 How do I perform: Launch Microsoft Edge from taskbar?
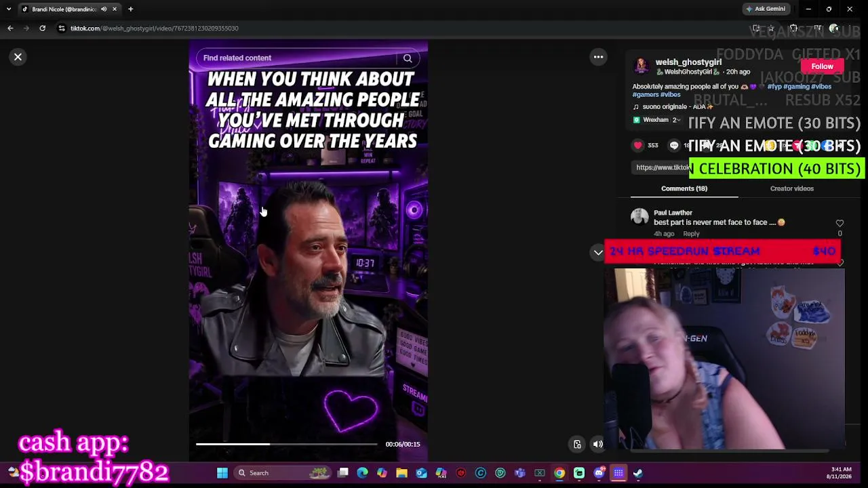coord(362,473)
